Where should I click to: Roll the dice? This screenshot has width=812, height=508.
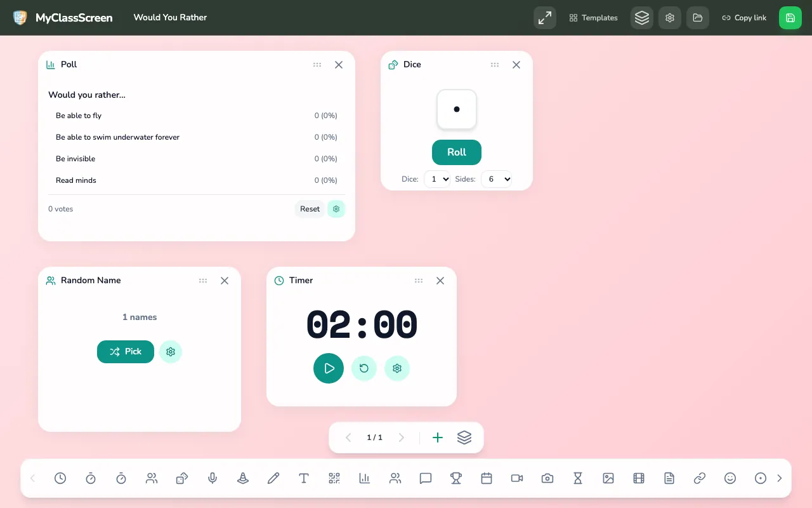[x=457, y=152]
